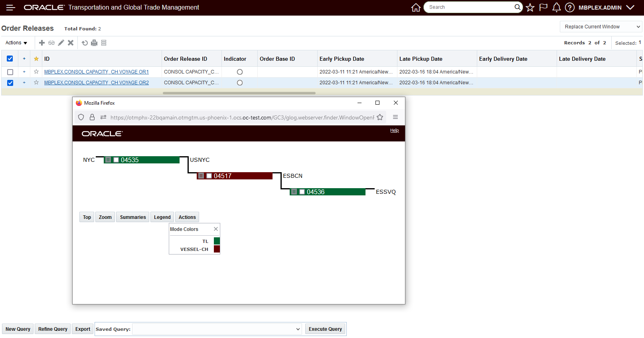Click the Print toolbar icon
Screen dimensions: 644x338
coord(94,43)
